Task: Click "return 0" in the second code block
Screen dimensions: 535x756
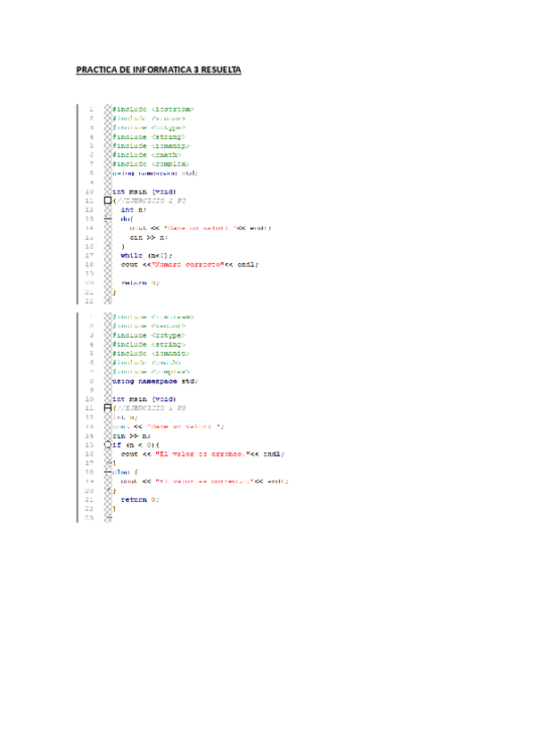Action: coord(139,499)
